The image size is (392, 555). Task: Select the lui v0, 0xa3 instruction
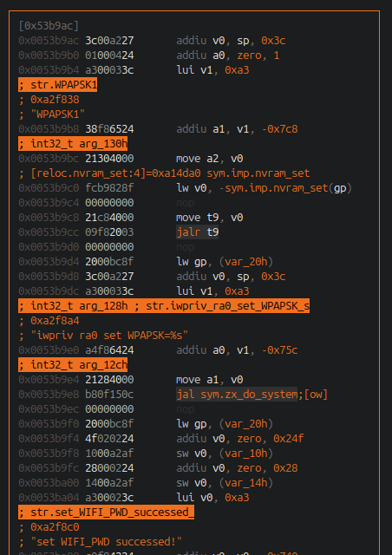coord(212,498)
